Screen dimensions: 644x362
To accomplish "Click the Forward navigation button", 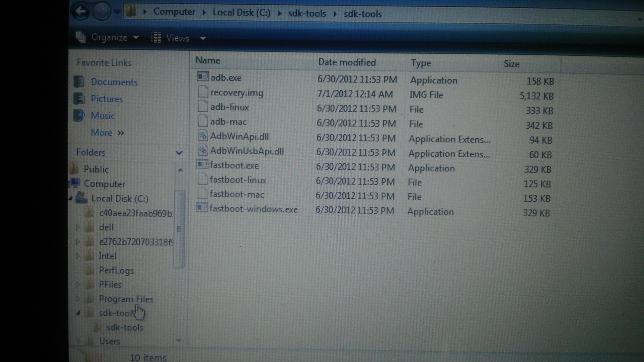I will [102, 11].
